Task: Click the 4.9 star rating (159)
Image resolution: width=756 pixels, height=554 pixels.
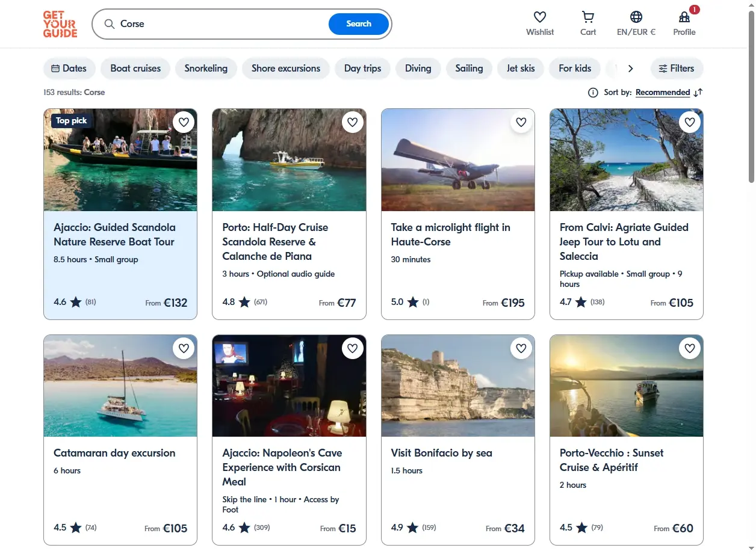Action: click(414, 528)
